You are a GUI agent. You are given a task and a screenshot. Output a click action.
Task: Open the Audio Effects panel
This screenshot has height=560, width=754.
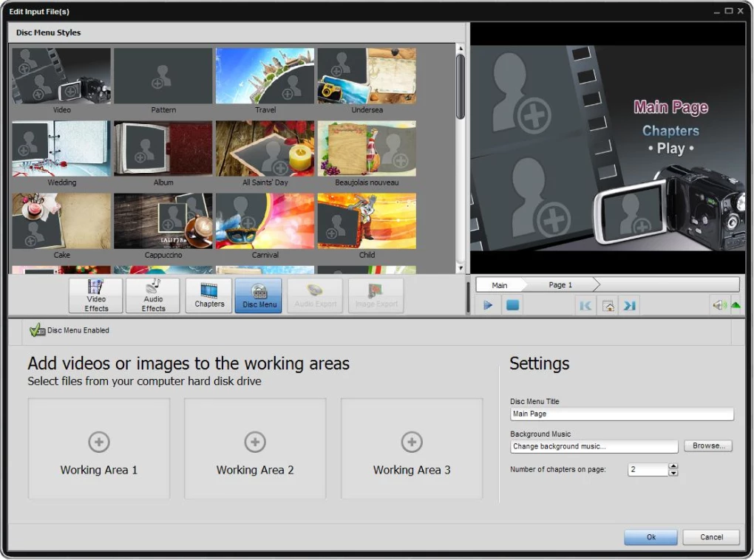[x=152, y=296]
